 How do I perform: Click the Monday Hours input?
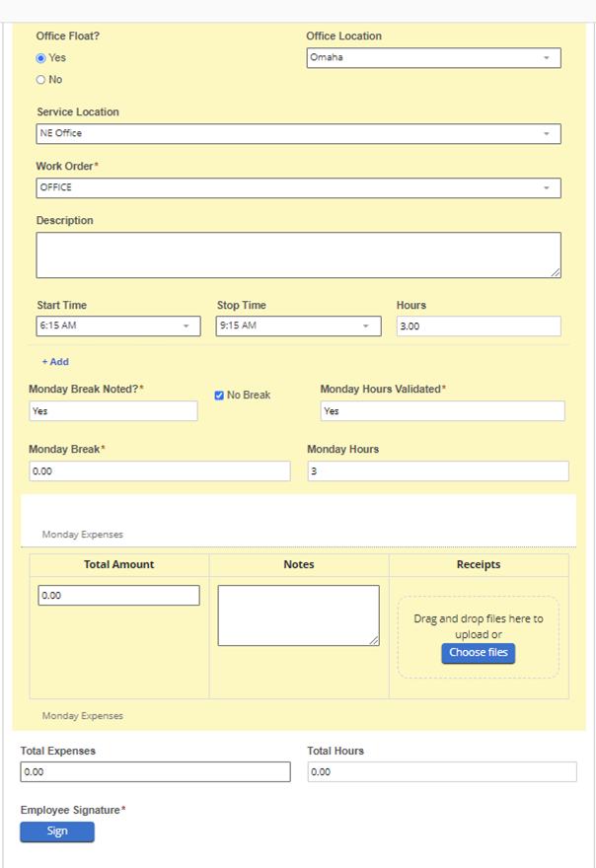(x=438, y=471)
